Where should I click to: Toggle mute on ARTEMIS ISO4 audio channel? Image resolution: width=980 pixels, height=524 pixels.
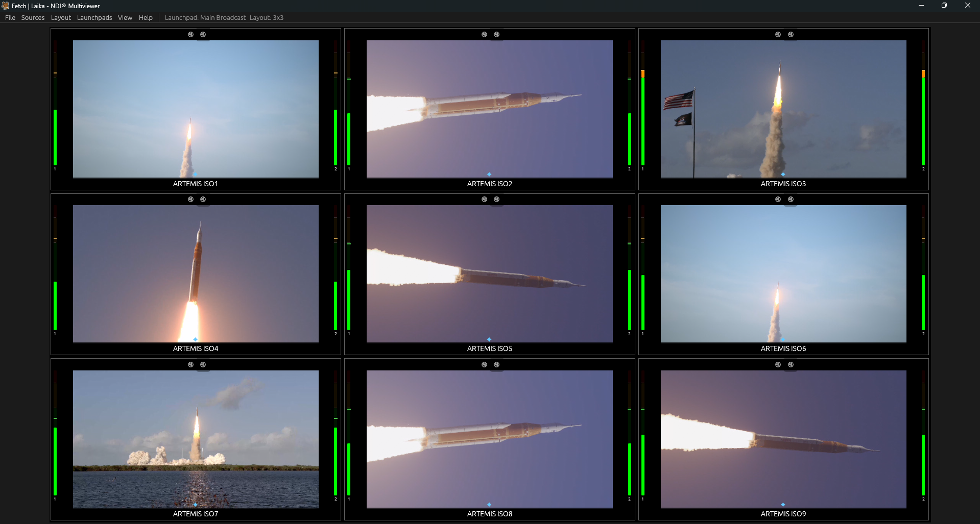tap(190, 199)
